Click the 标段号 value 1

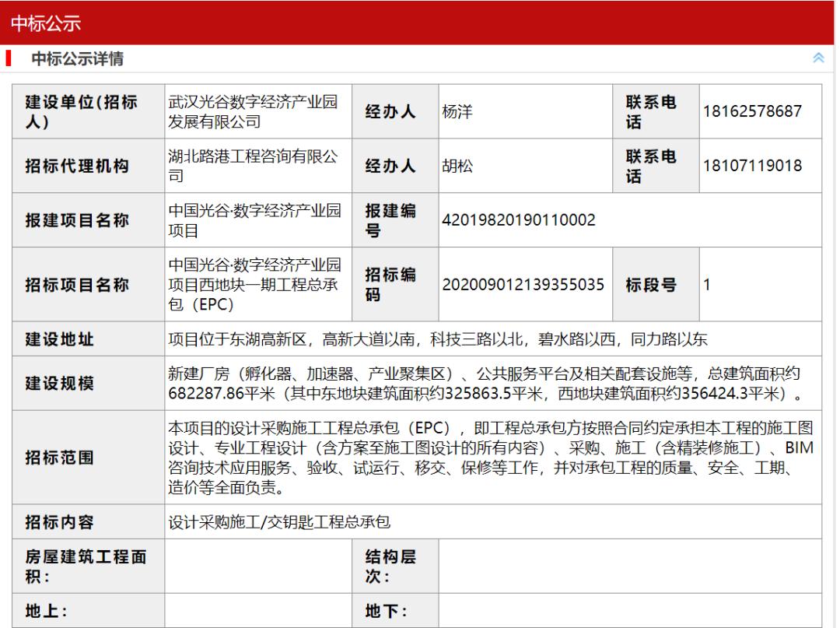coord(706,285)
